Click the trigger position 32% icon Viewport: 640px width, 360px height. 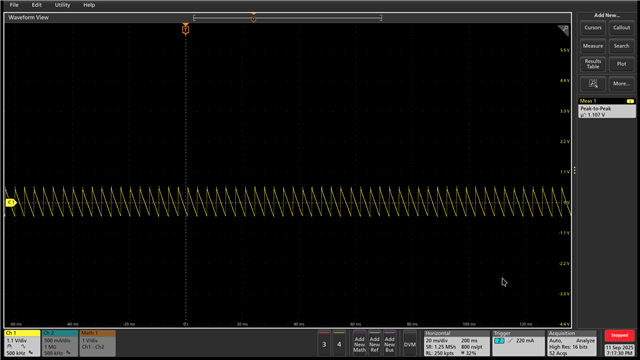[462, 353]
